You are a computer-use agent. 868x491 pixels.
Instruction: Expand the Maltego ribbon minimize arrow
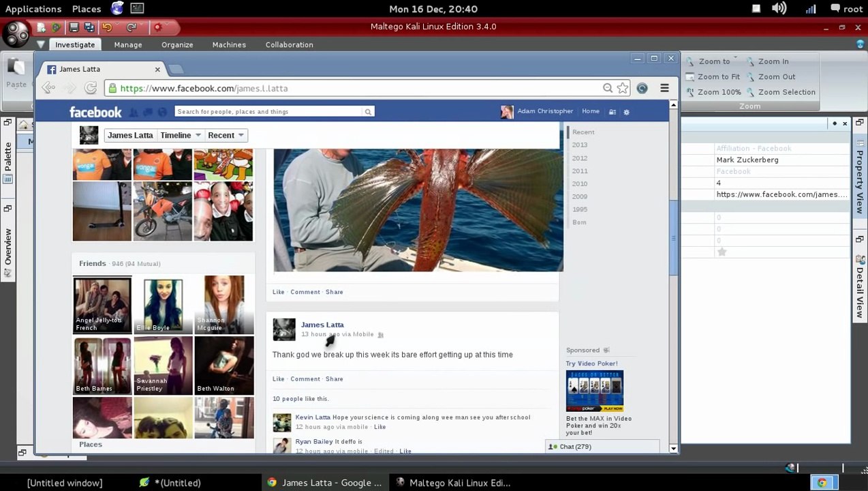(x=41, y=44)
